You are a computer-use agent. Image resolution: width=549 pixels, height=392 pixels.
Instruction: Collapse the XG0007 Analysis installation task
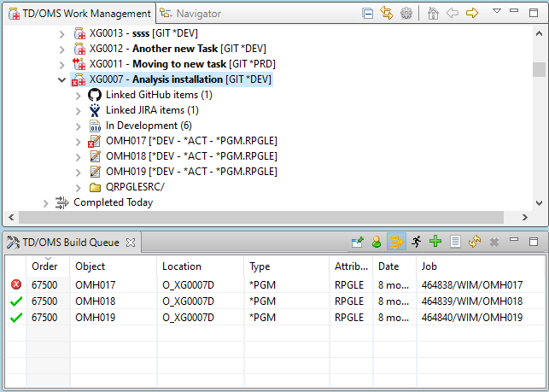click(x=61, y=80)
